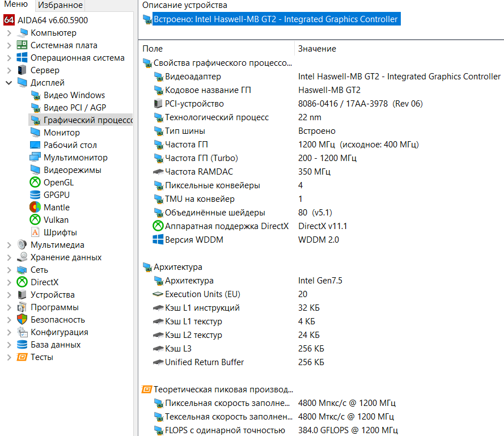Open the Видео PCI / AGP page
The width and height of the screenshot is (504, 436).
click(75, 107)
